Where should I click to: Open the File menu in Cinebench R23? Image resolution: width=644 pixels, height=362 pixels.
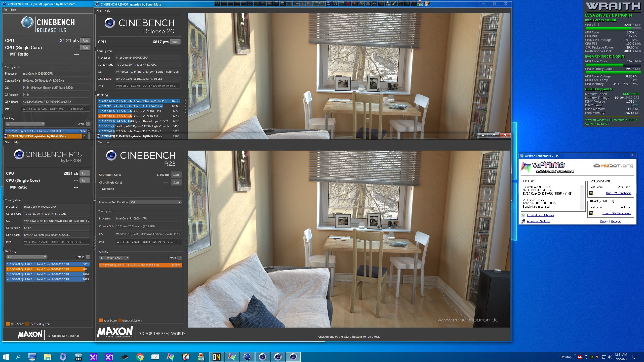coord(100,142)
